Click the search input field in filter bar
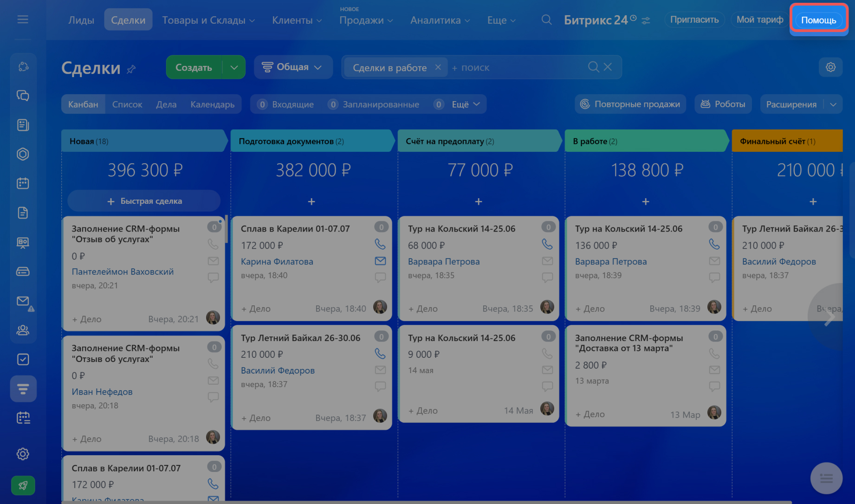855x504 pixels. tap(515, 68)
